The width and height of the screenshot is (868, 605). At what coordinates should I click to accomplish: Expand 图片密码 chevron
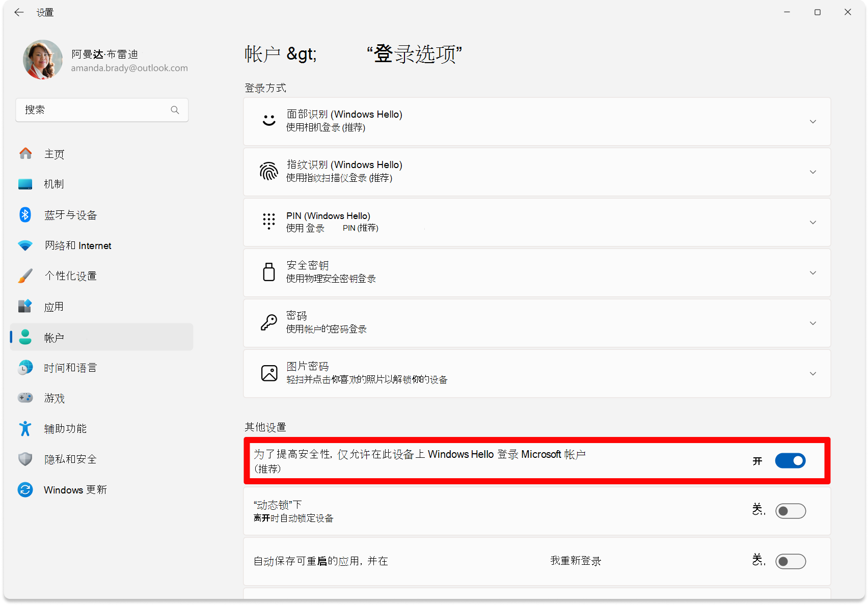[813, 374]
